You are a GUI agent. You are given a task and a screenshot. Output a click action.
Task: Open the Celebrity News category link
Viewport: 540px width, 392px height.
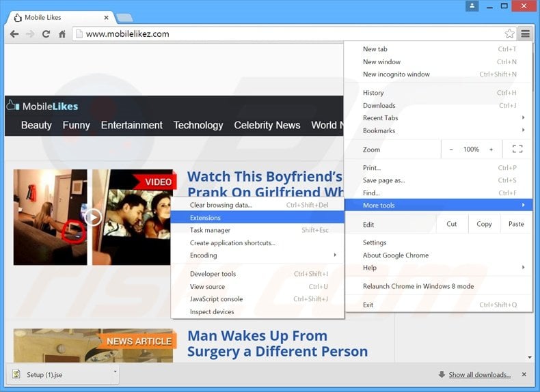(267, 125)
